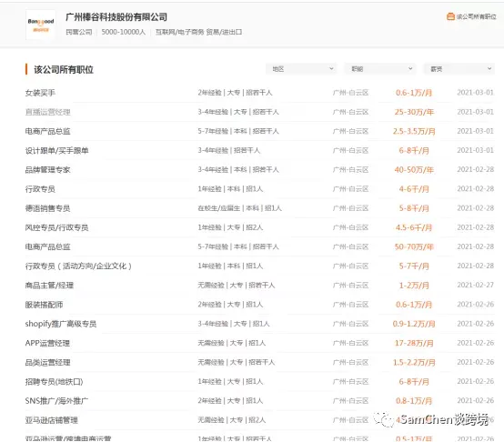Open the 女装买手 job posting
The image size is (504, 442).
pos(40,93)
